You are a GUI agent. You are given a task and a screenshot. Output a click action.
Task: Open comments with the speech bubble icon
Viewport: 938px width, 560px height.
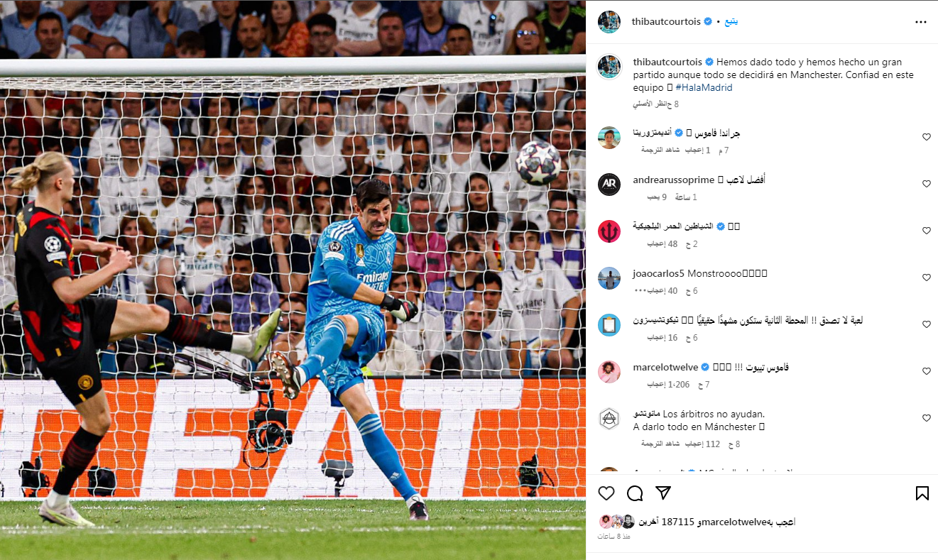click(635, 493)
